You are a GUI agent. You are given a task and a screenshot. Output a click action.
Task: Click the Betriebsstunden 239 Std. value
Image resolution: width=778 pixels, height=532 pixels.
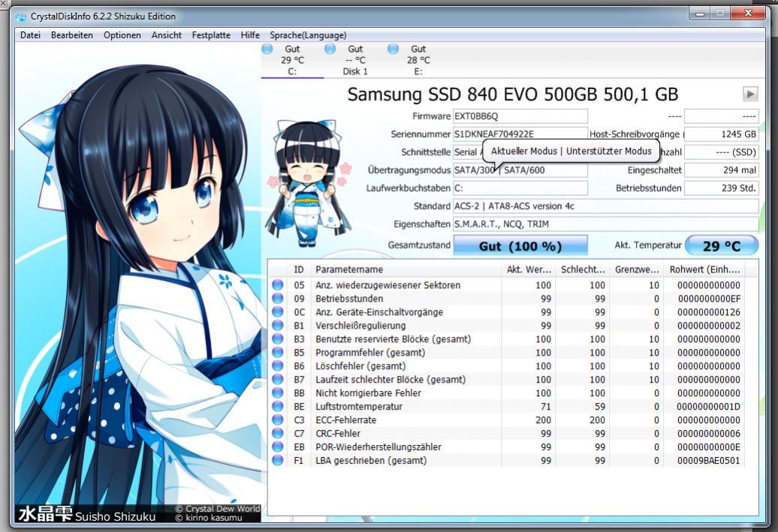[722, 188]
